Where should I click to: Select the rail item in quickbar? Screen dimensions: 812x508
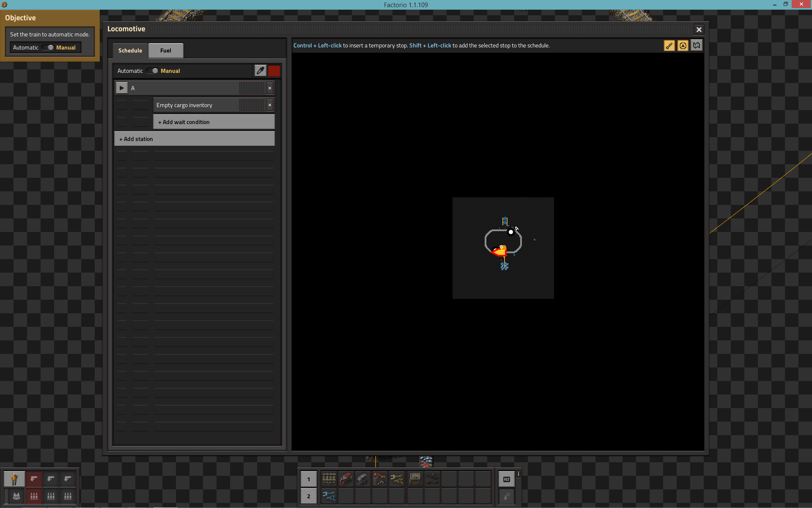tap(329, 479)
